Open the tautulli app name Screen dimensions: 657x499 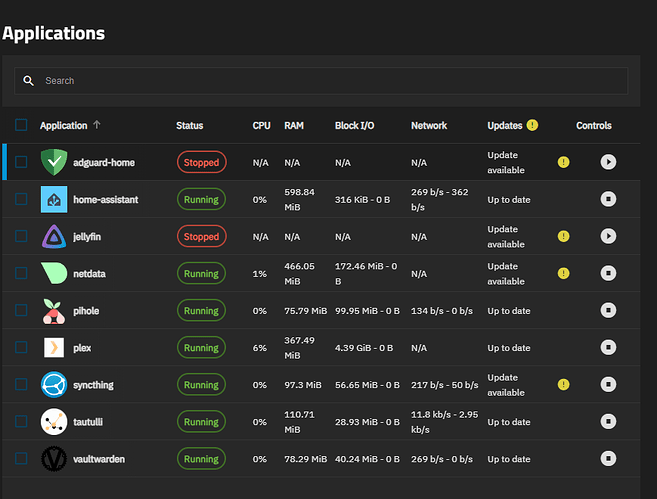tap(88, 422)
